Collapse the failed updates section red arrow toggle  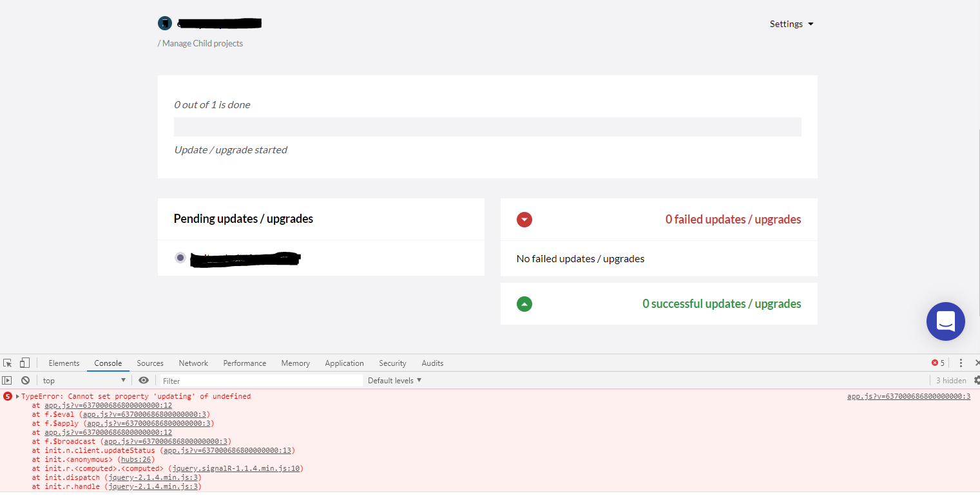(524, 219)
